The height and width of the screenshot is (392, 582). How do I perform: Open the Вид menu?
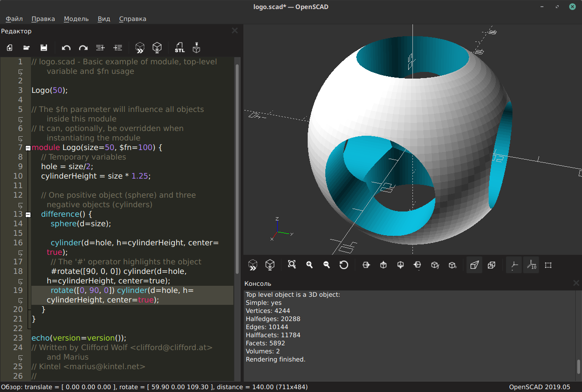104,19
